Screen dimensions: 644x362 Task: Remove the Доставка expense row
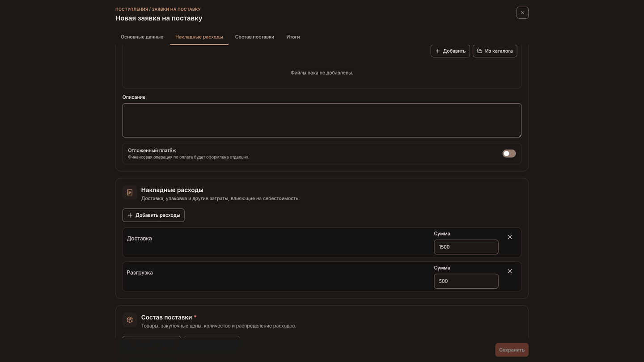pos(510,237)
